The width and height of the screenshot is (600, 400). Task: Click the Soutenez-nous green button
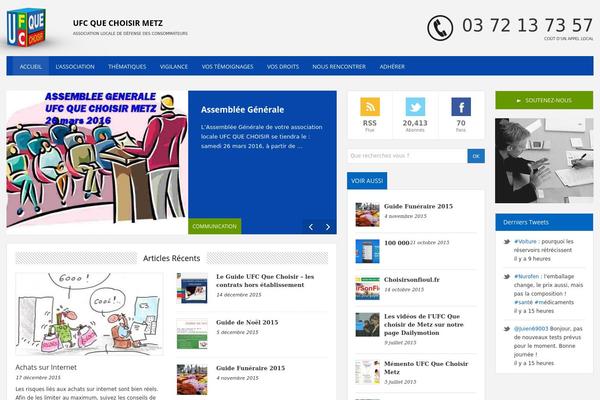pyautogui.click(x=544, y=100)
